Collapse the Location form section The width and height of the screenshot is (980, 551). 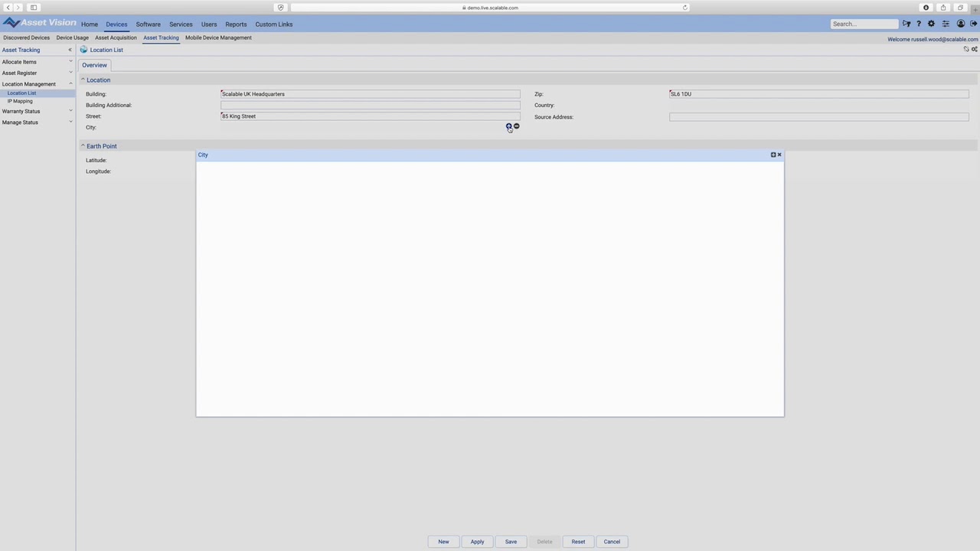(x=83, y=80)
